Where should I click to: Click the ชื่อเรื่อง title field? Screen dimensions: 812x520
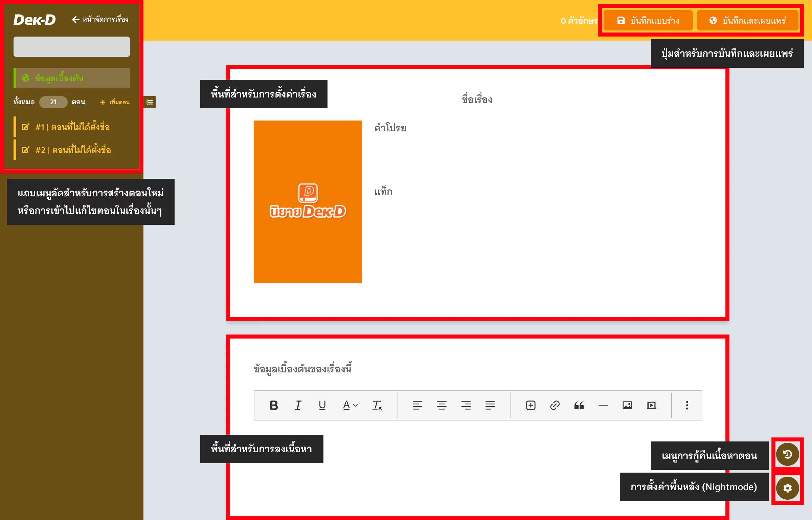[x=477, y=100]
